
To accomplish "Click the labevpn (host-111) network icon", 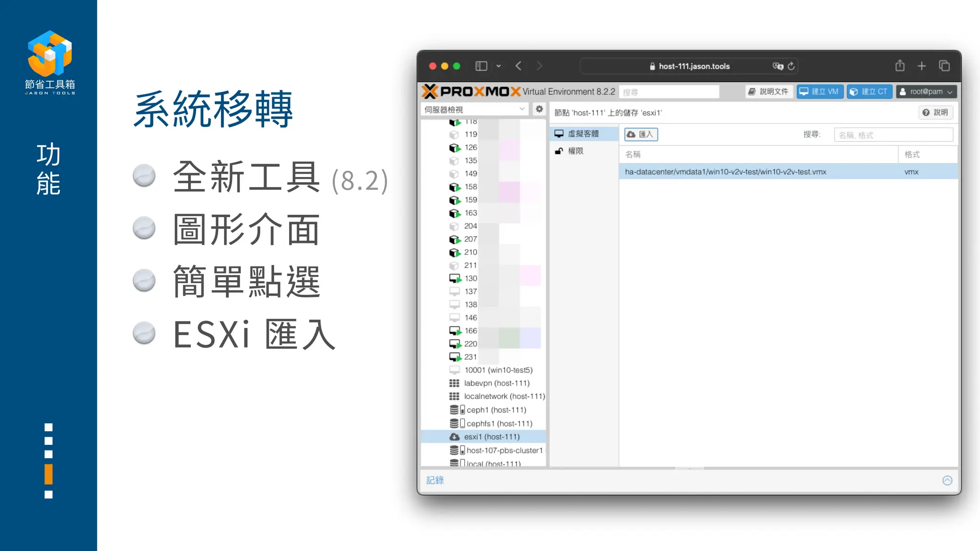I will pyautogui.click(x=454, y=383).
